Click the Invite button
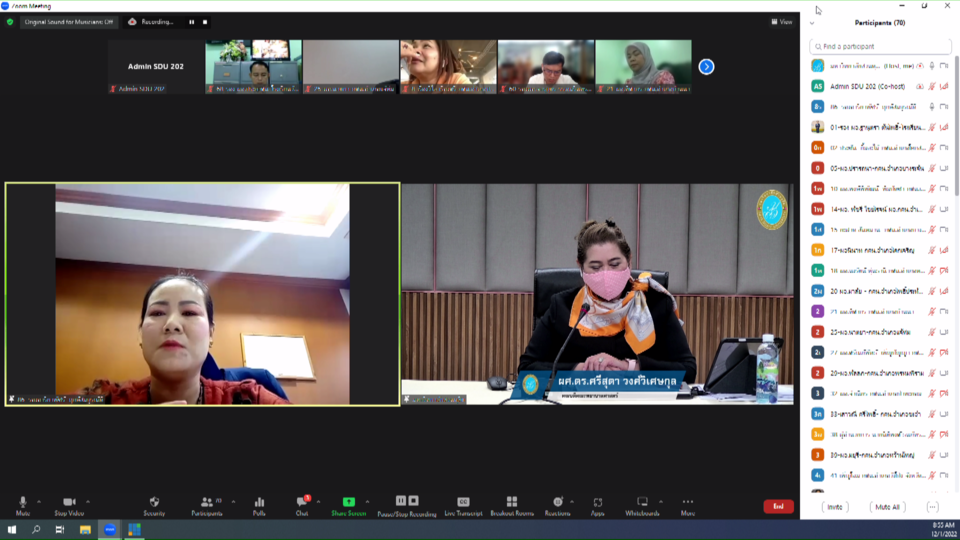This screenshot has width=960, height=540. tap(834, 507)
